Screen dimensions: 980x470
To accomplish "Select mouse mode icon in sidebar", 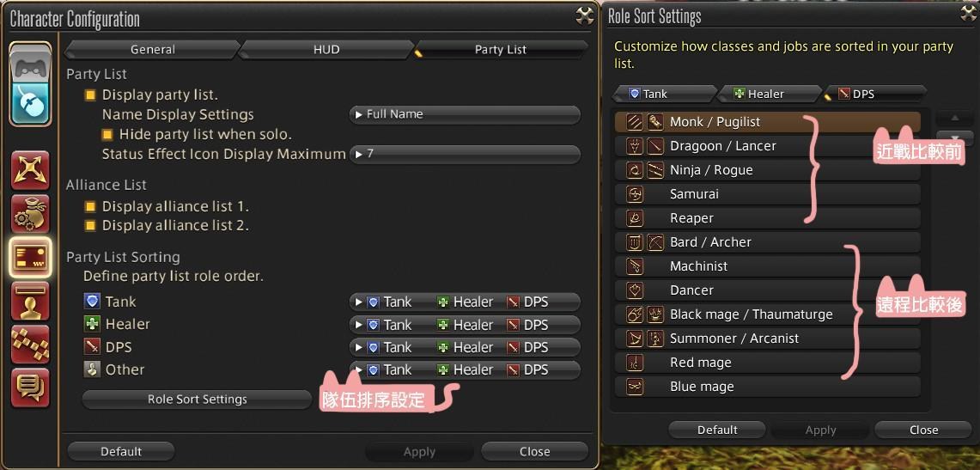I will click(x=31, y=104).
